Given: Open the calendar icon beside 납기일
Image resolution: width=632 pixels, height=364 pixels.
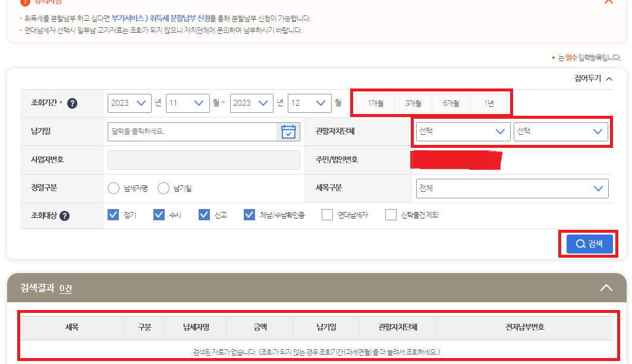Looking at the screenshot, I should point(289,131).
